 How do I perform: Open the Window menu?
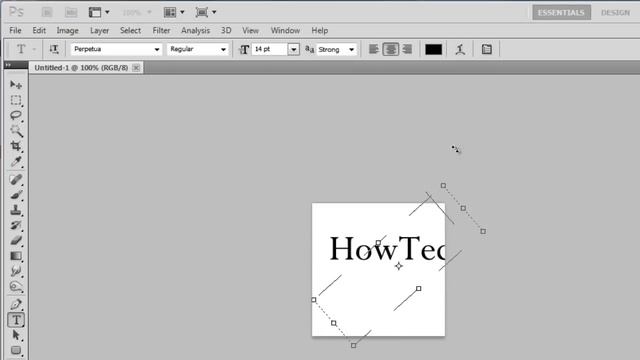[285, 31]
